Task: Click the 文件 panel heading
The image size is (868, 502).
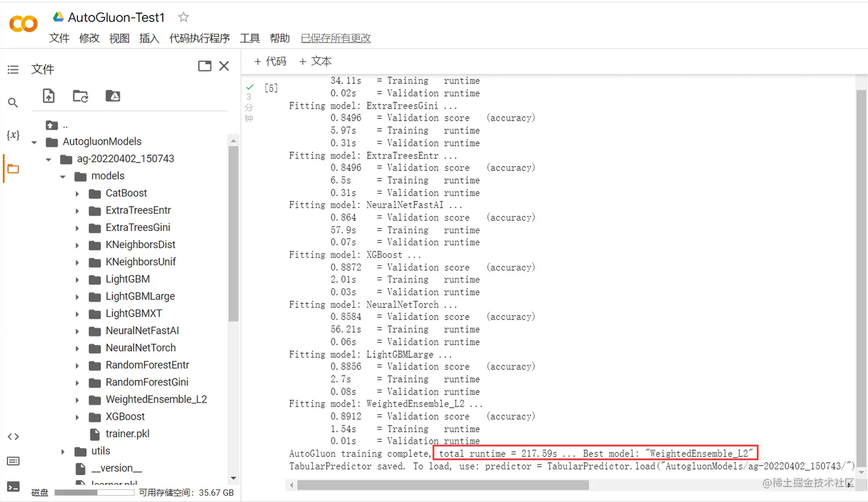Action: click(42, 69)
